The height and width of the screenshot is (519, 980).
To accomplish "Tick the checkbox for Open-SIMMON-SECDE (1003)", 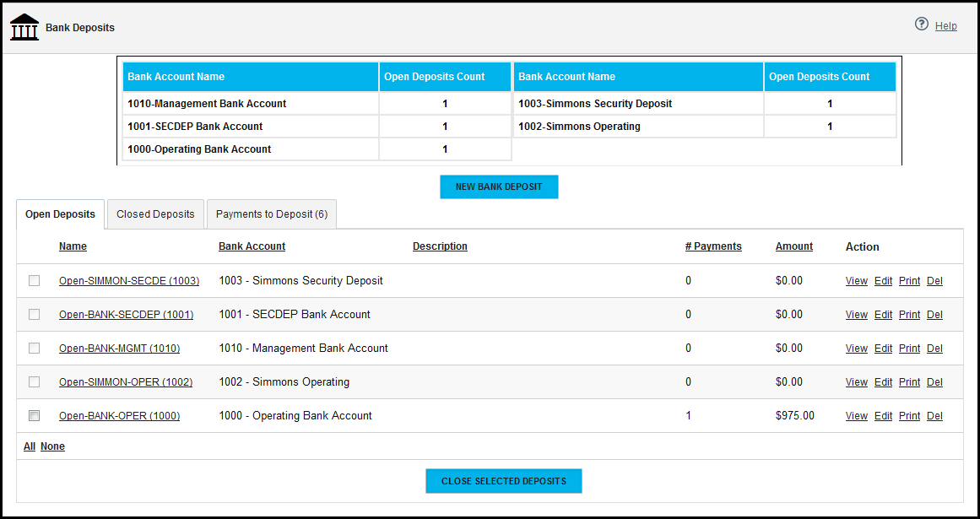I will click(35, 280).
